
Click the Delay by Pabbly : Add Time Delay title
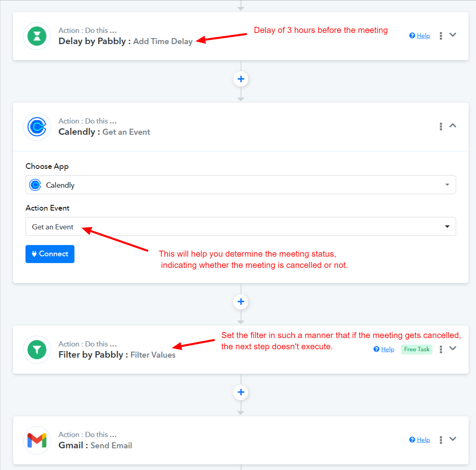pyautogui.click(x=125, y=41)
